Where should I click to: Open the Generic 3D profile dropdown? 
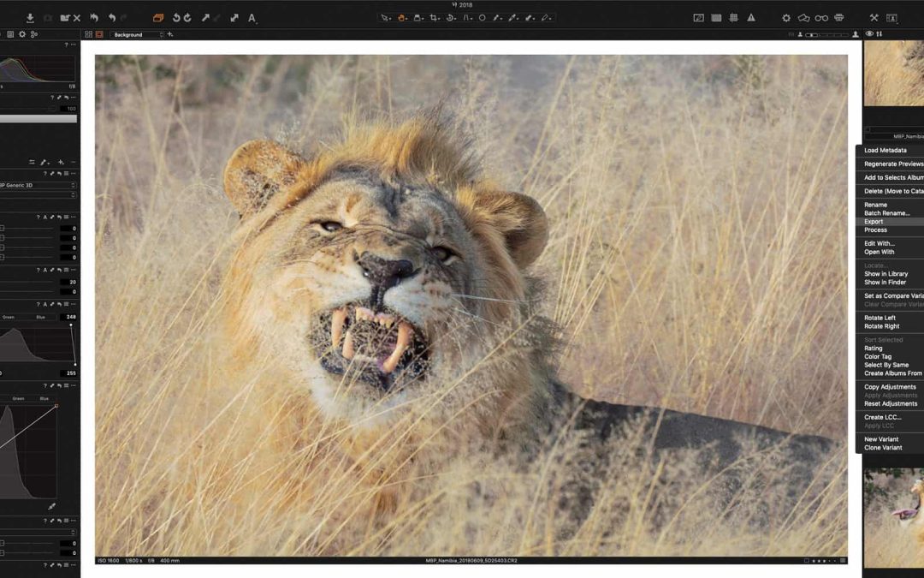click(x=38, y=185)
